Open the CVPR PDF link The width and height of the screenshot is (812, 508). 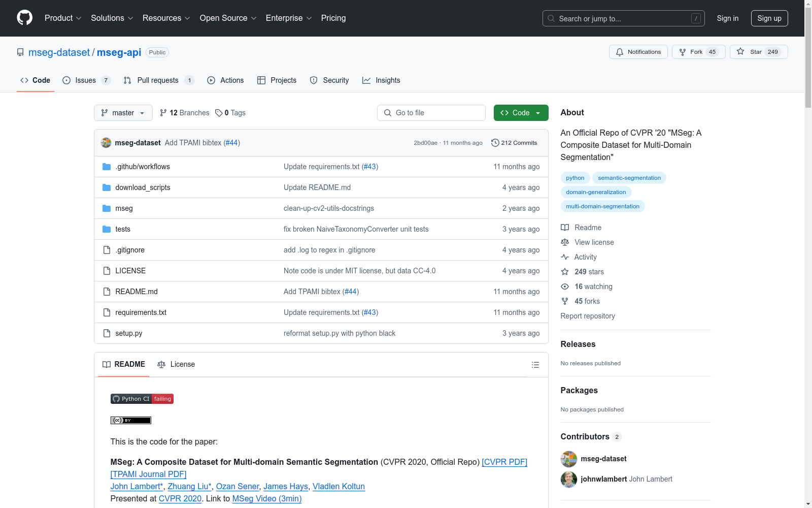504,462
